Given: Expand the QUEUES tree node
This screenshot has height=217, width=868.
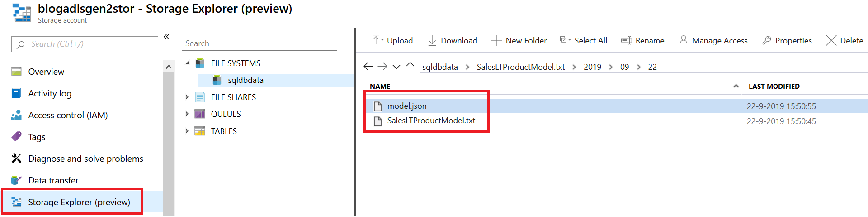Looking at the screenshot, I should [187, 114].
